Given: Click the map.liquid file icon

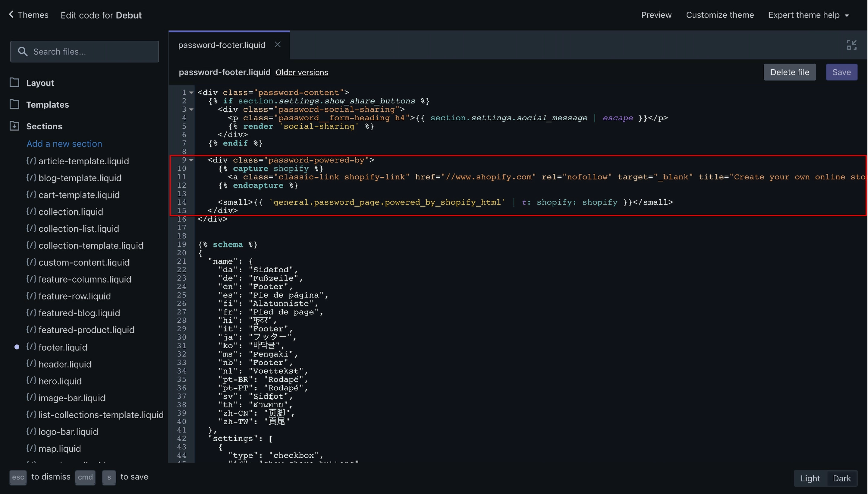Looking at the screenshot, I should [x=31, y=448].
